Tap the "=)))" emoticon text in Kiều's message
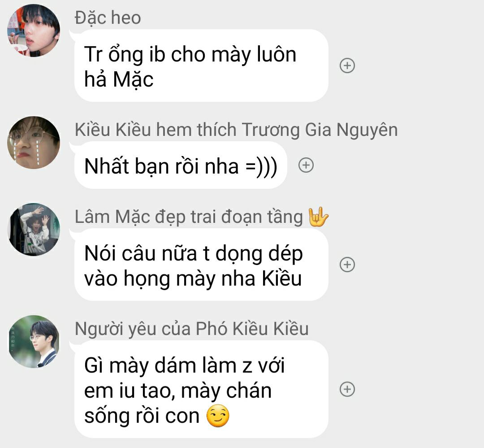The image size is (484, 448). 261,167
